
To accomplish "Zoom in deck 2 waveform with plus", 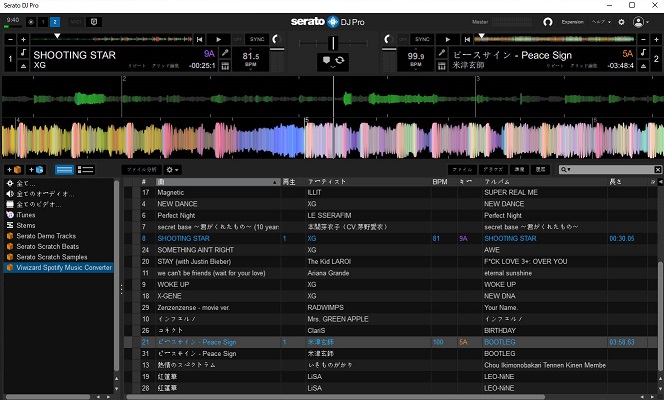I will pyautogui.click(x=656, y=39).
